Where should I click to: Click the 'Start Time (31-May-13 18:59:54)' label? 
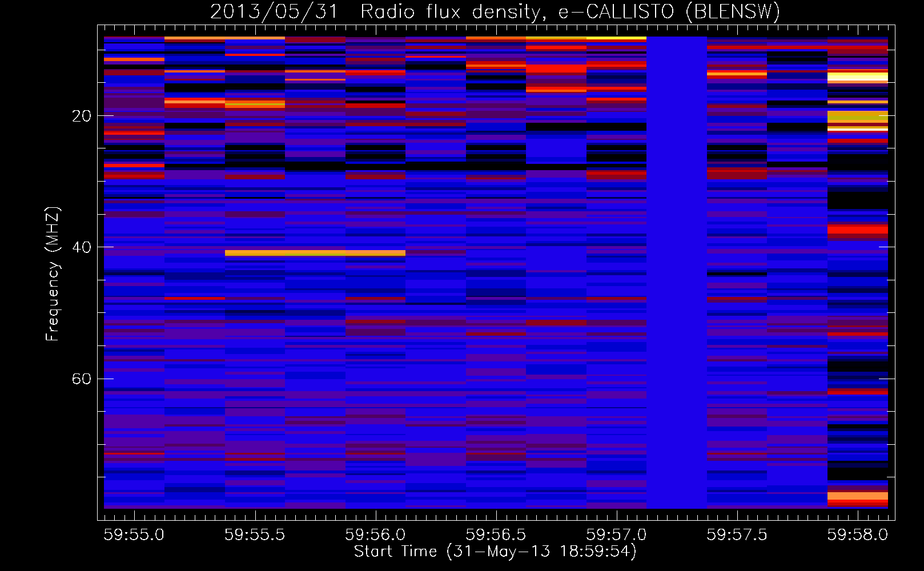coord(495,552)
